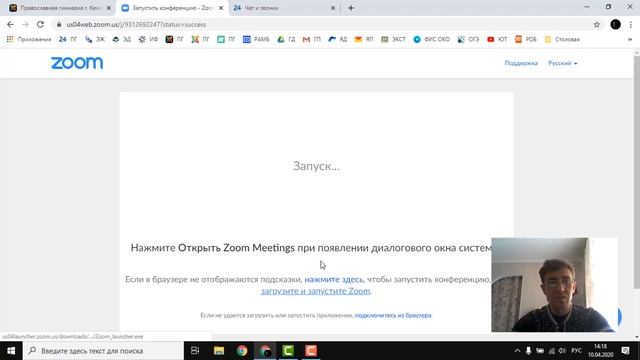The width and height of the screenshot is (640, 360).
Task: Open the ЭД bookmark
Action: [122, 39]
